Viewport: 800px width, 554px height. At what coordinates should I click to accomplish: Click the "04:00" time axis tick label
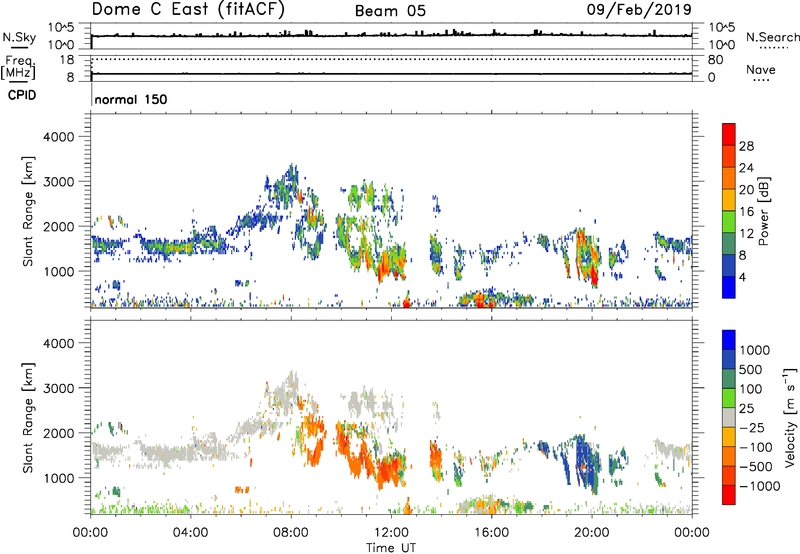(x=190, y=533)
